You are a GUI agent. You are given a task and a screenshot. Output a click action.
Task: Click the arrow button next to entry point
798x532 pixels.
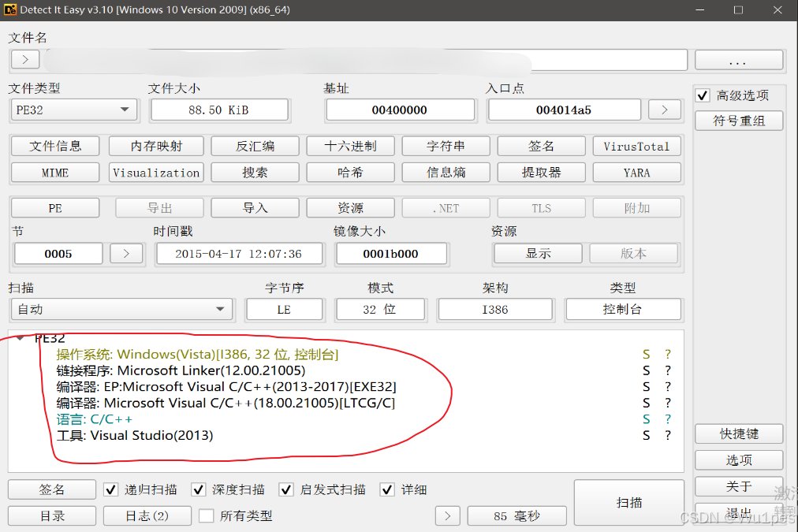click(x=664, y=110)
